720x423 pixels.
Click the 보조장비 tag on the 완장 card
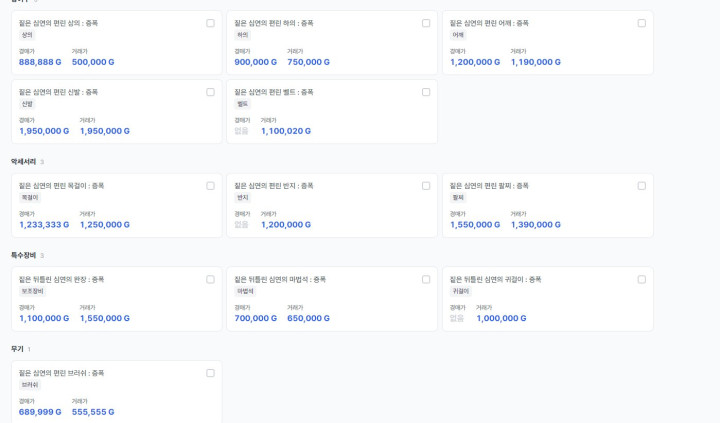[33, 292]
